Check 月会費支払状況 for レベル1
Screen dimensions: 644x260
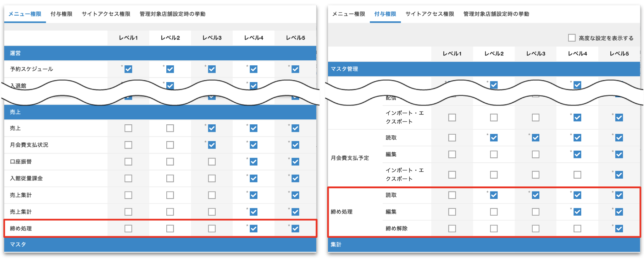128,145
